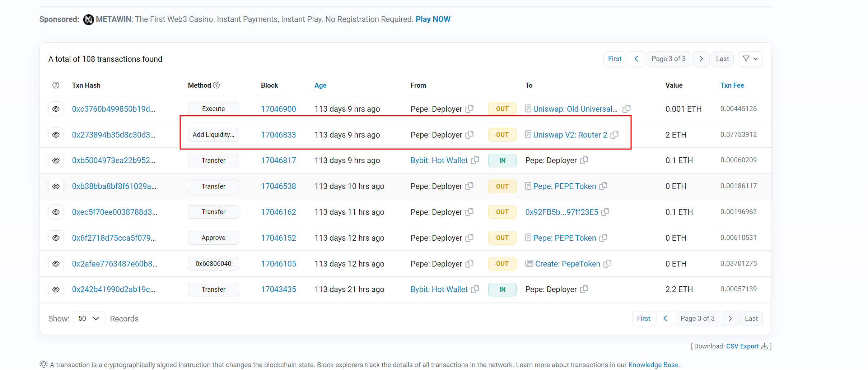
Task: Toggle the Txn Fee column header
Action: click(x=732, y=85)
